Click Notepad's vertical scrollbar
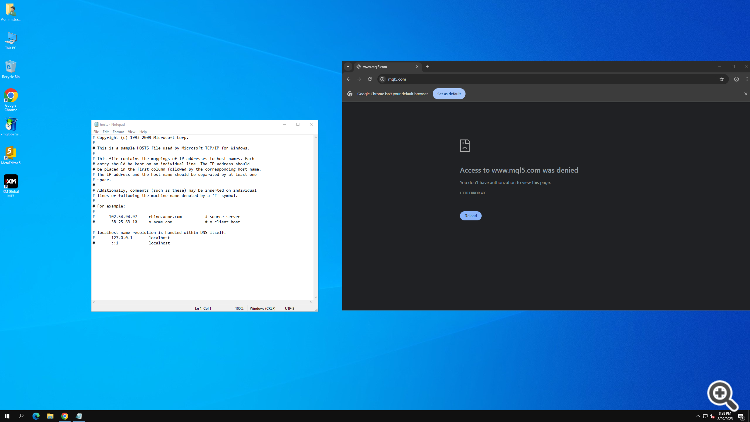 [x=316, y=218]
